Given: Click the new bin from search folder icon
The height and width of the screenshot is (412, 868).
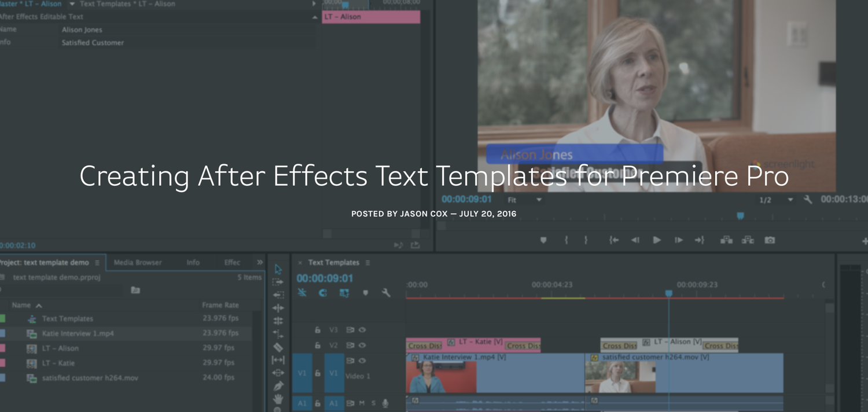Looking at the screenshot, I should pyautogui.click(x=135, y=290).
